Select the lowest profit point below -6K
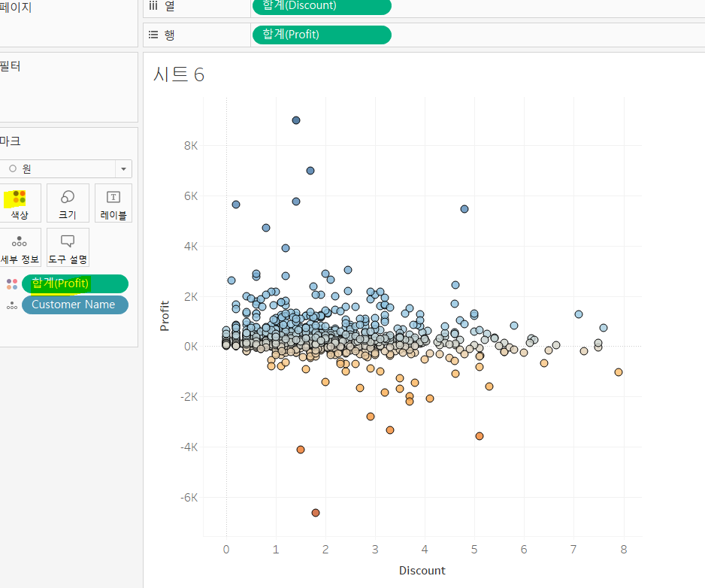Screen dimensions: 705x588 316,513
